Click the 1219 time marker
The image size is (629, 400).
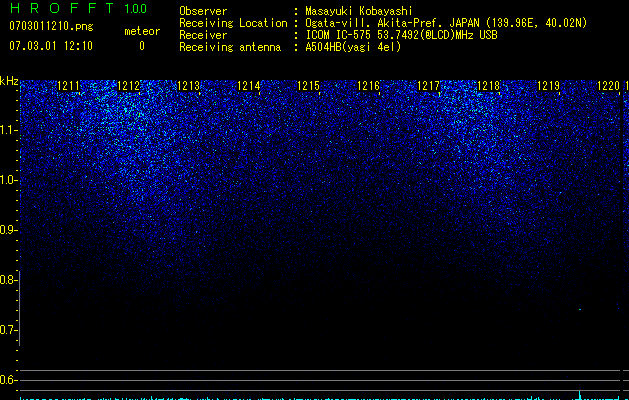pos(548,86)
